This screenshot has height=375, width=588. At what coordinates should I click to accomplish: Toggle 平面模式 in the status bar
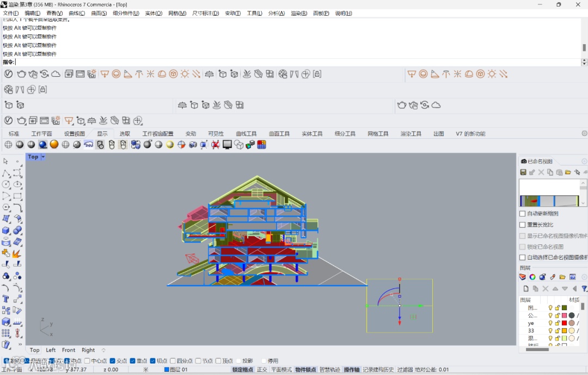click(281, 370)
